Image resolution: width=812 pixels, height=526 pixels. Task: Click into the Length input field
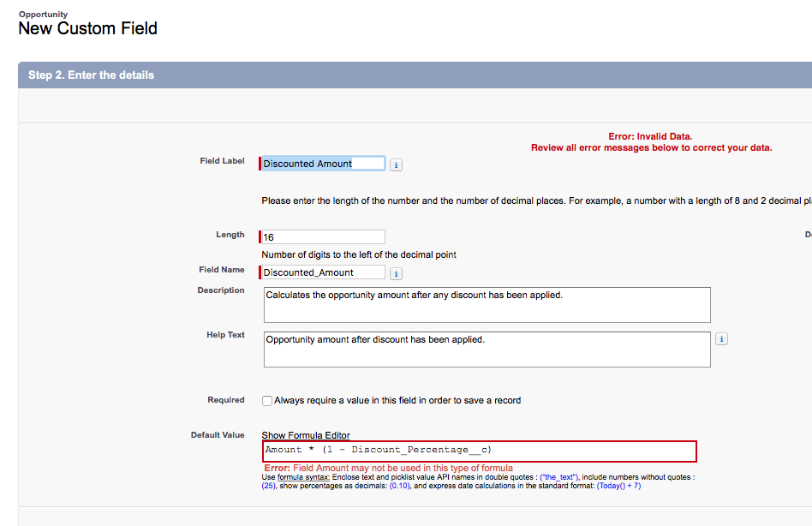tap(324, 237)
